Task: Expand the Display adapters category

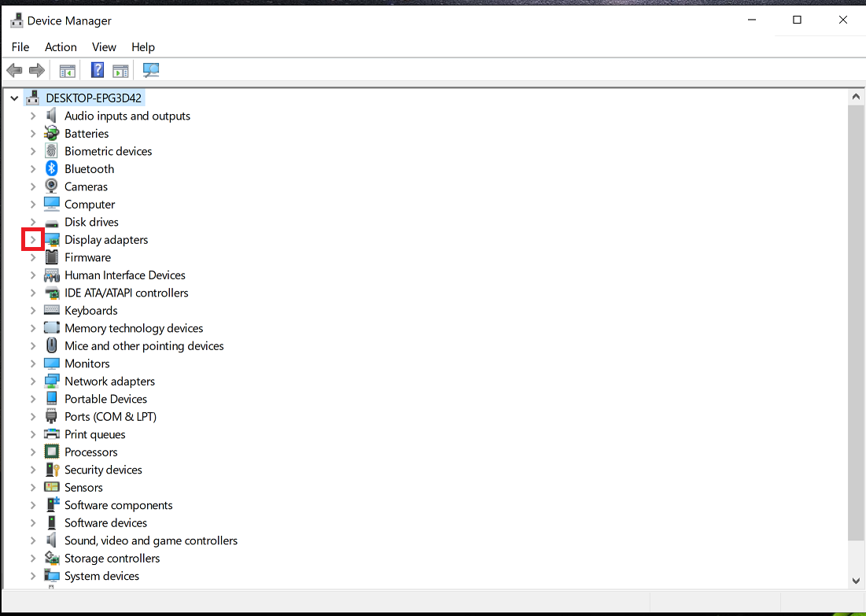Action: tap(33, 240)
